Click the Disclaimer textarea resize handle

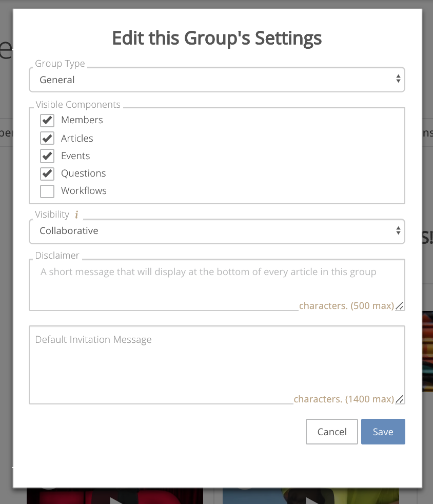400,306
